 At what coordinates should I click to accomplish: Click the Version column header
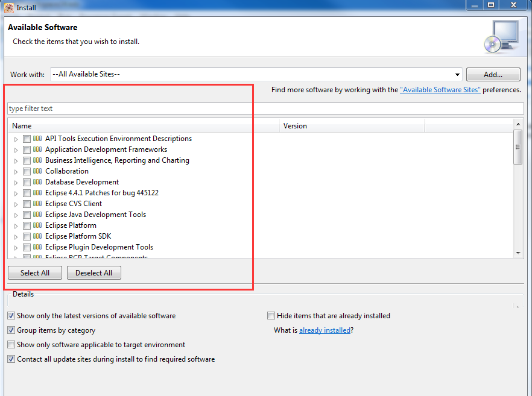point(353,126)
